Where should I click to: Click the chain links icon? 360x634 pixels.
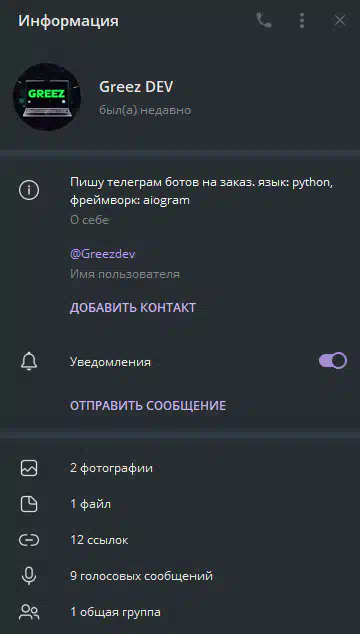coord(29,540)
